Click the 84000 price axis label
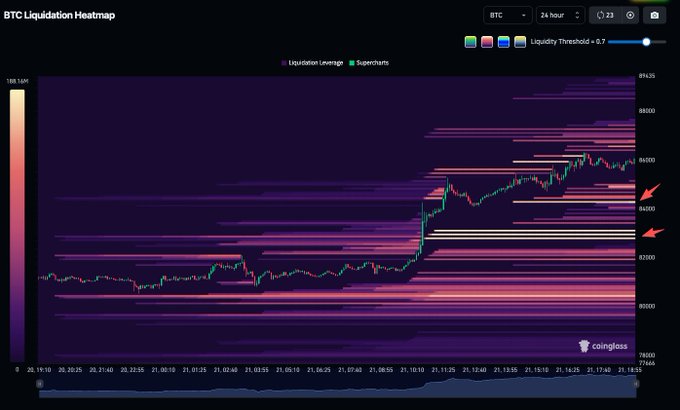 coord(647,209)
